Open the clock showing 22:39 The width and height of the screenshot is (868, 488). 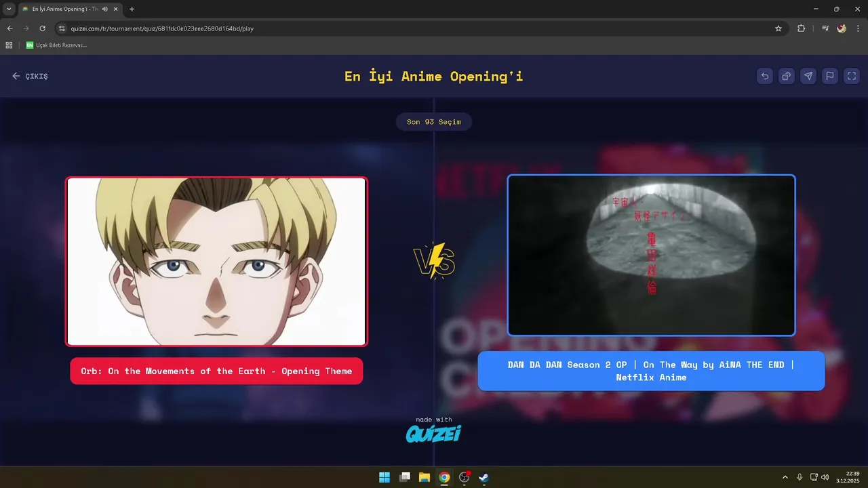pos(848,477)
